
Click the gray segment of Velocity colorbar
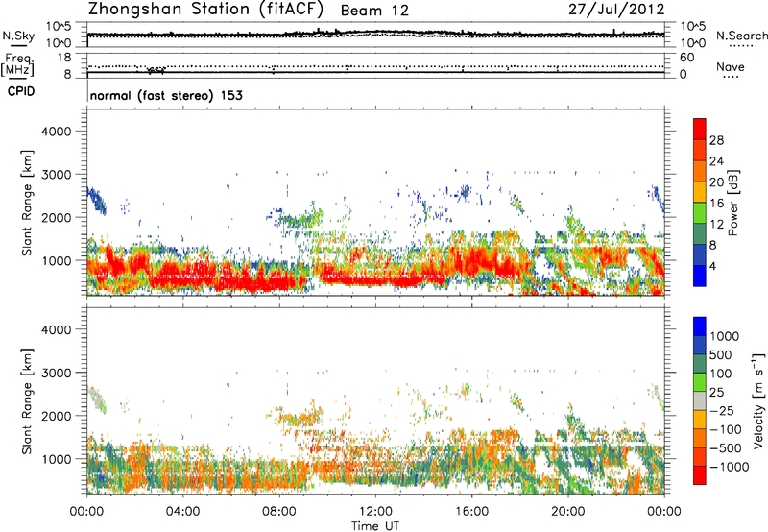click(700, 400)
